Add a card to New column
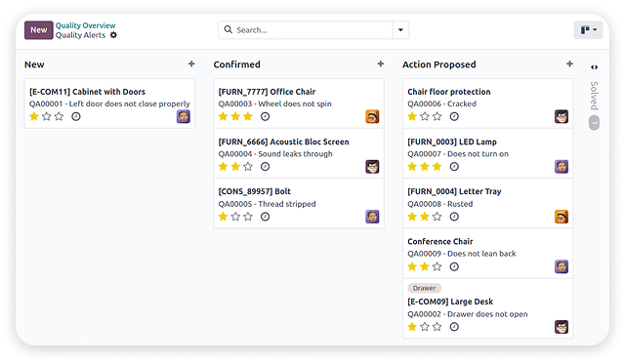625x364 pixels. pos(191,63)
